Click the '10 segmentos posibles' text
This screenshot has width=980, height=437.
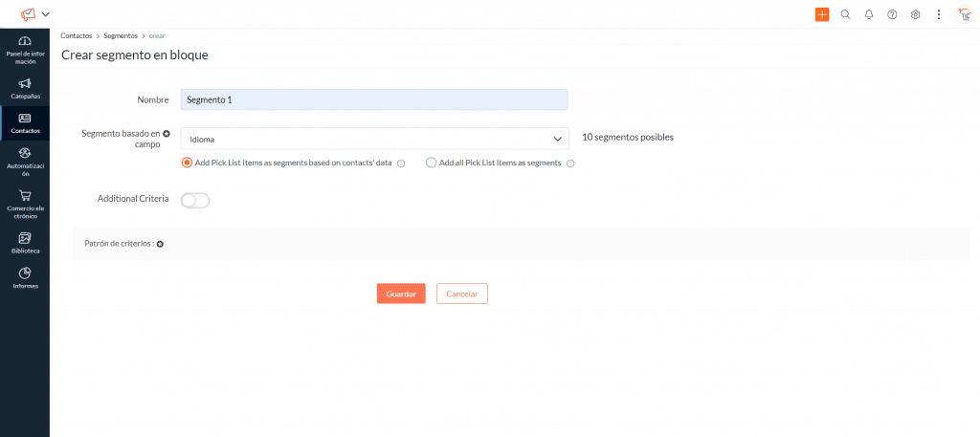pos(628,138)
